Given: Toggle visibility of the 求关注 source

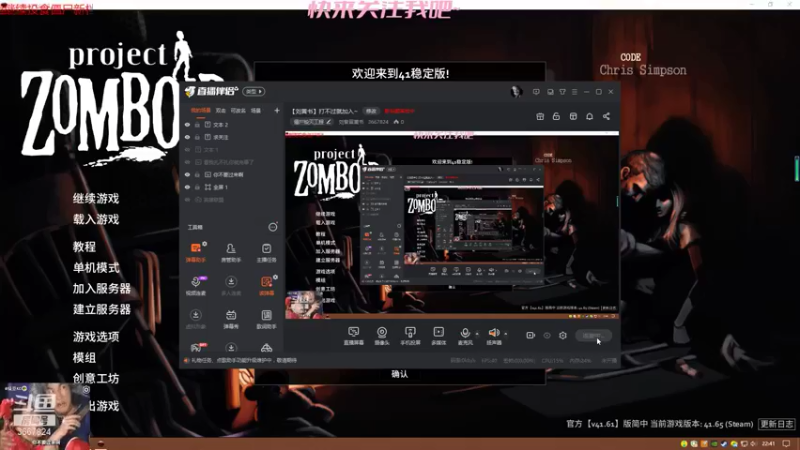Looking at the screenshot, I should (x=187, y=137).
